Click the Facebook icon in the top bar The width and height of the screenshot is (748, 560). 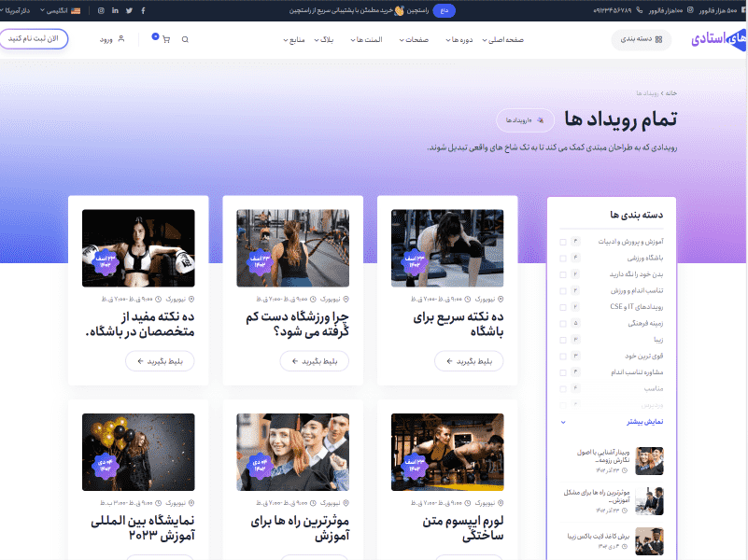[x=143, y=10]
